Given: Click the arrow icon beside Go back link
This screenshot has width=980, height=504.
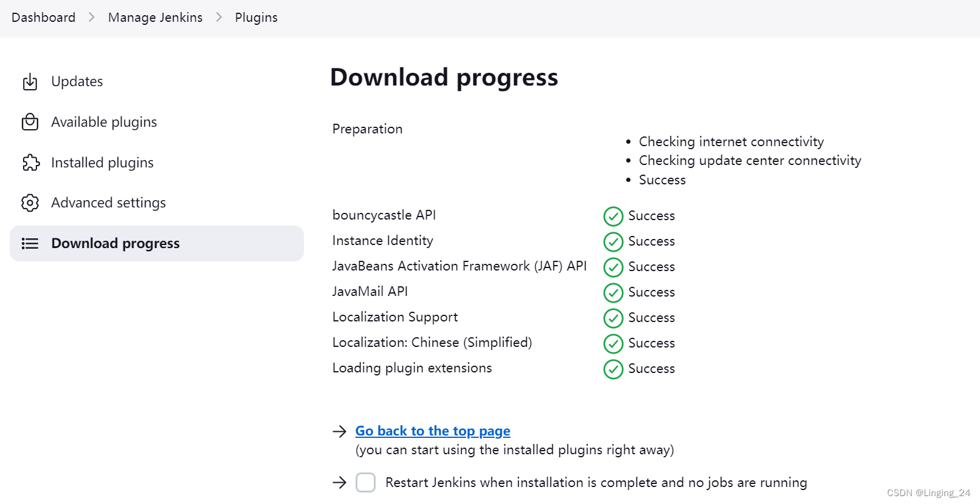Looking at the screenshot, I should 340,431.
